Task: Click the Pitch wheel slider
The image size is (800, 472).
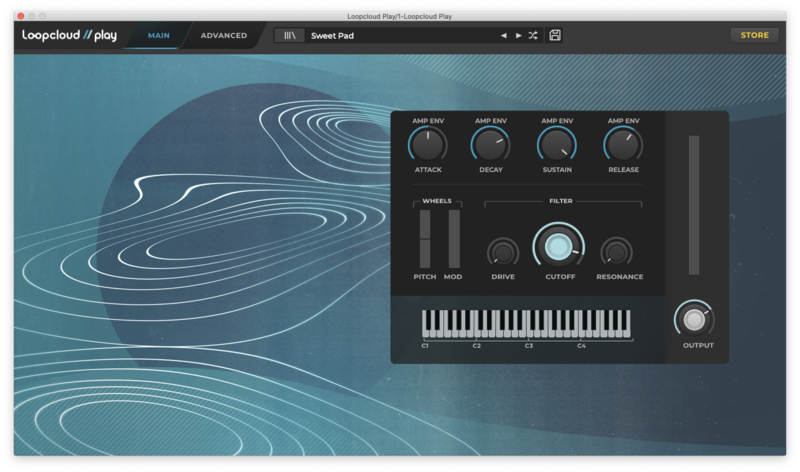Action: coord(425,239)
